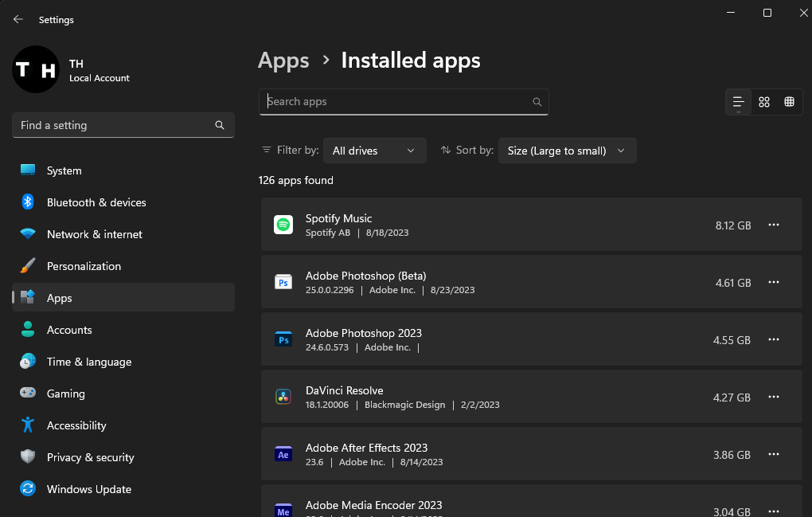Go back using the Settings back arrow
812x517 pixels.
(18, 20)
